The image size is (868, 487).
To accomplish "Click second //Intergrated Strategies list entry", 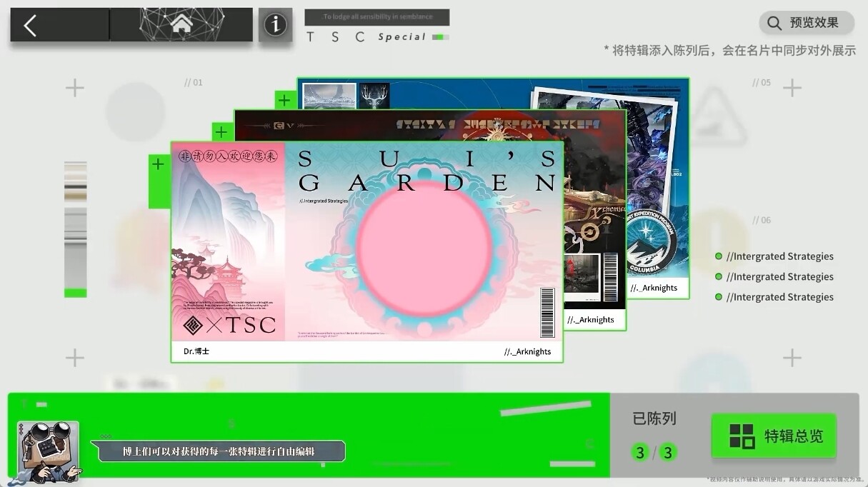I will [775, 276].
